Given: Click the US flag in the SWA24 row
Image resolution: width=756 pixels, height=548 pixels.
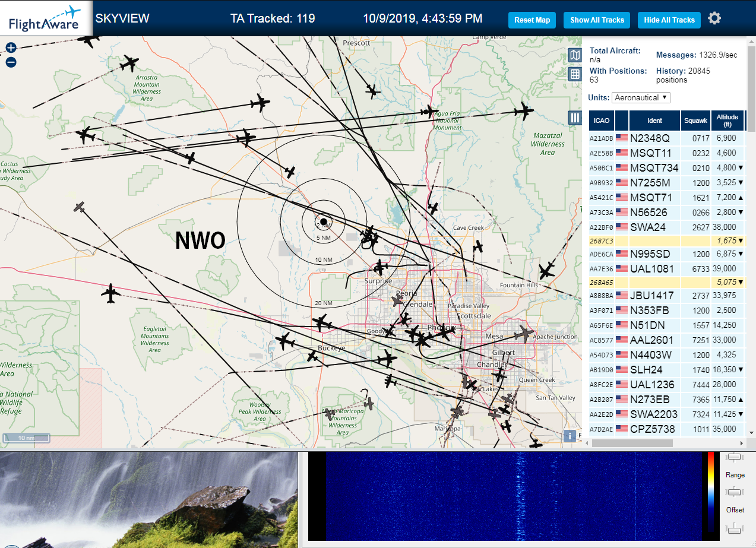Looking at the screenshot, I should pyautogui.click(x=622, y=227).
